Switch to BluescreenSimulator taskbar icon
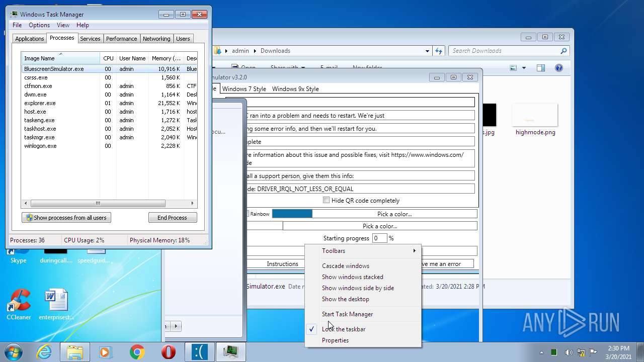The width and height of the screenshot is (644, 362). (x=200, y=352)
